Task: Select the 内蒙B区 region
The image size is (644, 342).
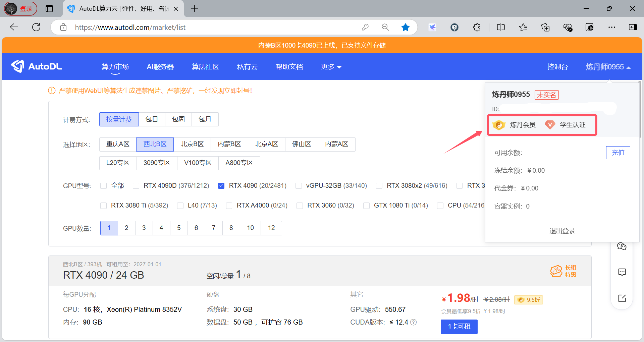Action: point(229,144)
